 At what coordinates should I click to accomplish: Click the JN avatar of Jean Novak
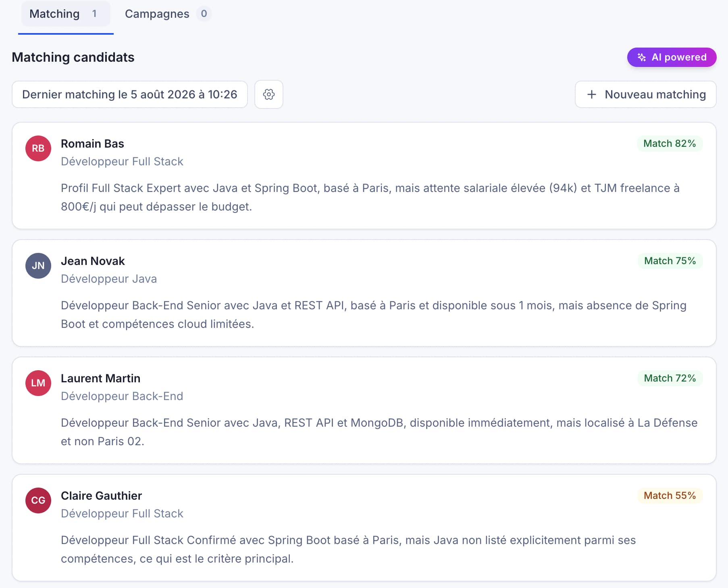point(38,266)
